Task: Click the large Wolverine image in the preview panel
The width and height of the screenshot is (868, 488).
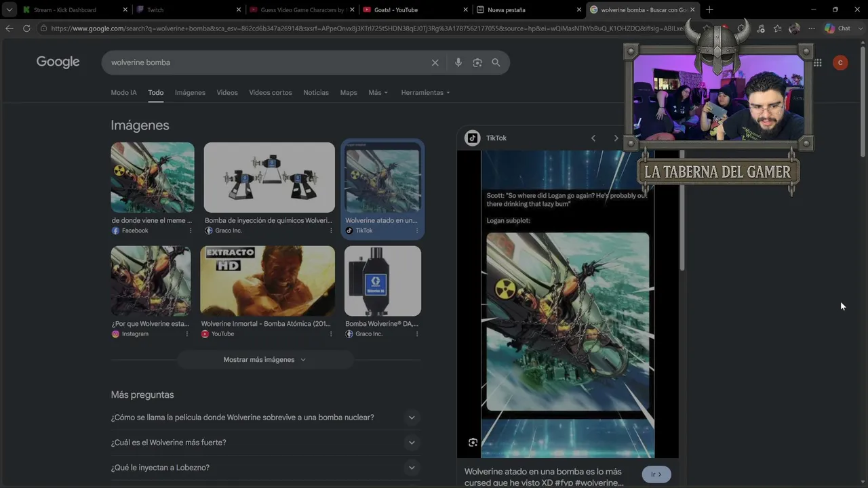Action: click(568, 322)
